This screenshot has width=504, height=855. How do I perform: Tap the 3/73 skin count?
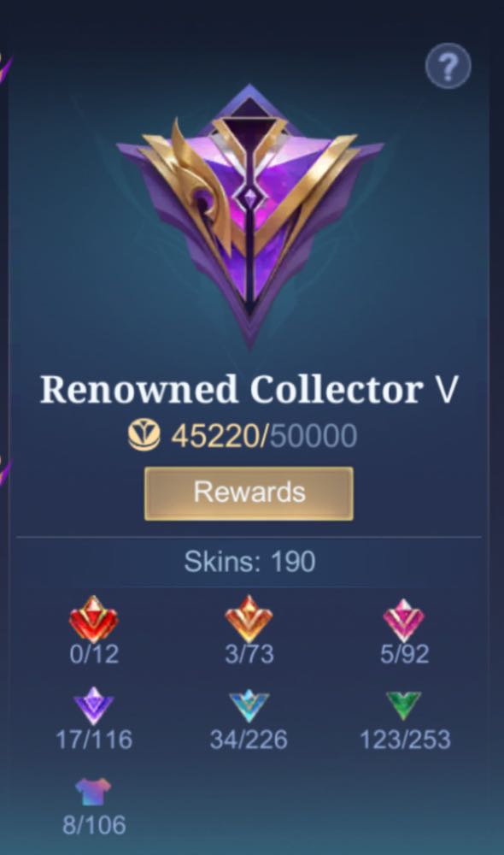[249, 654]
